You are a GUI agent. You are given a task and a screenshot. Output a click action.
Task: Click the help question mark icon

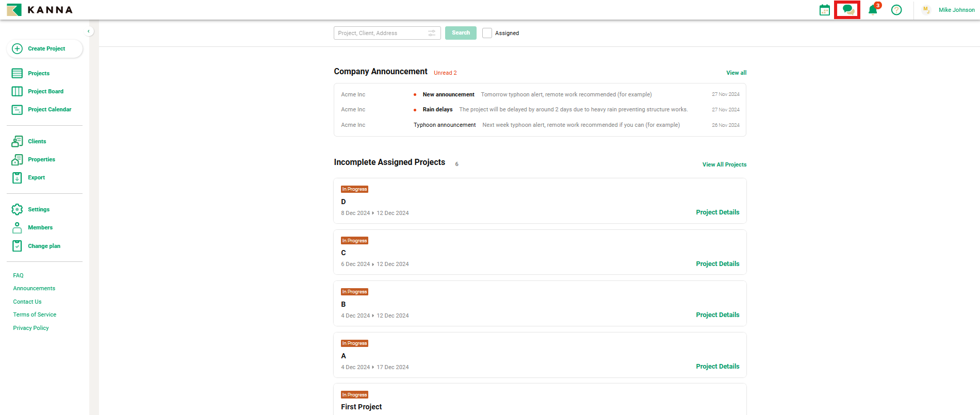click(896, 10)
